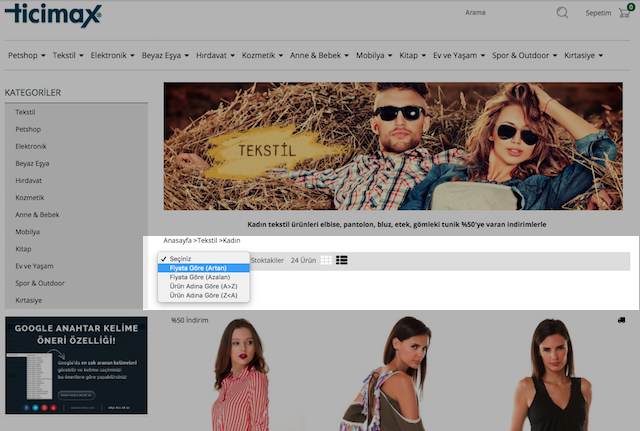This screenshot has height=431, width=640.
Task: Pick 'Ürün Adına Göre (A>Z)' option
Action: (x=203, y=286)
